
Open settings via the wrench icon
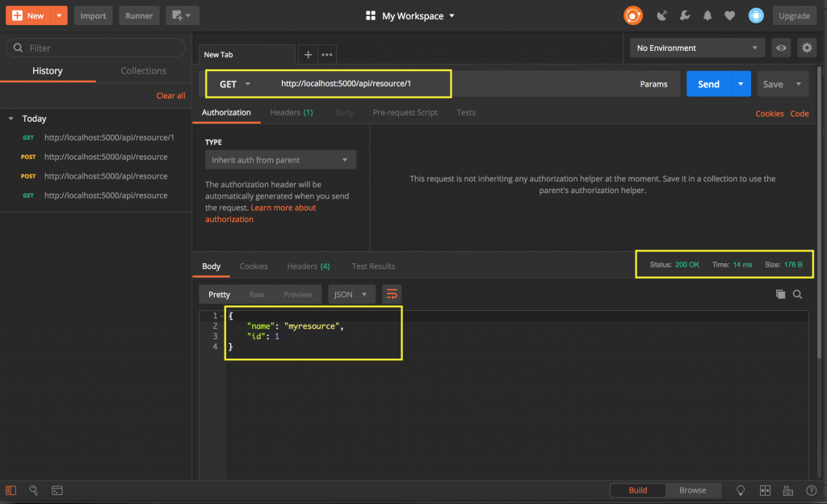click(x=685, y=15)
